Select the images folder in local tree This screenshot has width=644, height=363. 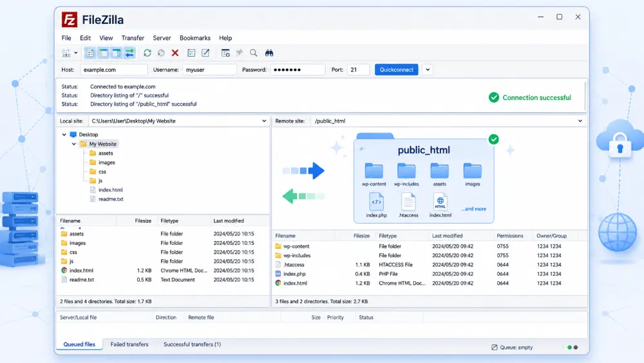106,162
